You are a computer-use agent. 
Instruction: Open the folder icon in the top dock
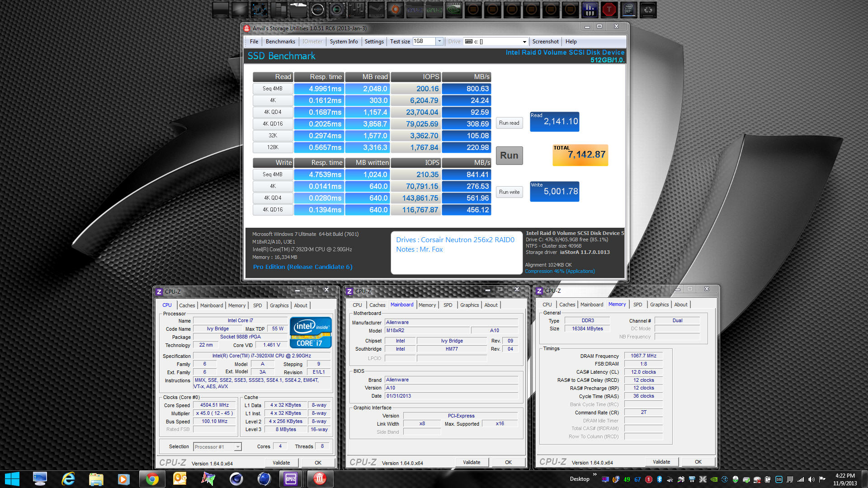(298, 10)
